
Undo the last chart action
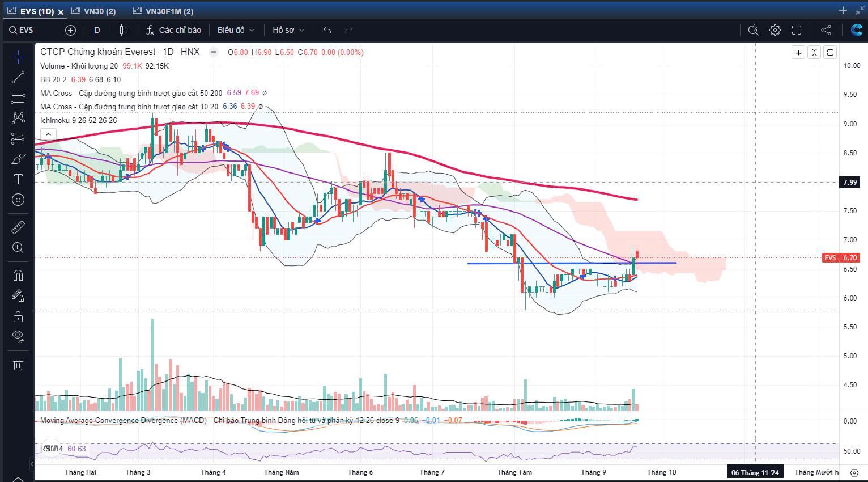click(327, 30)
